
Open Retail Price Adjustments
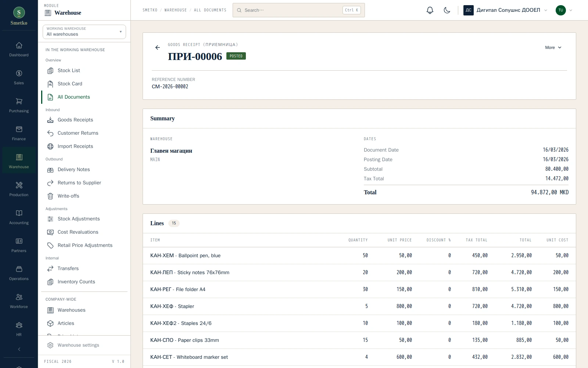[84, 245]
